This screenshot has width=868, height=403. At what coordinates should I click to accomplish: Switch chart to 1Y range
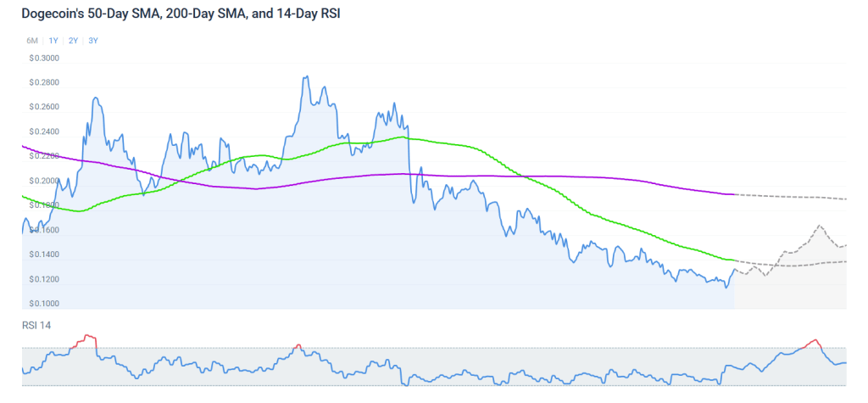click(x=53, y=41)
